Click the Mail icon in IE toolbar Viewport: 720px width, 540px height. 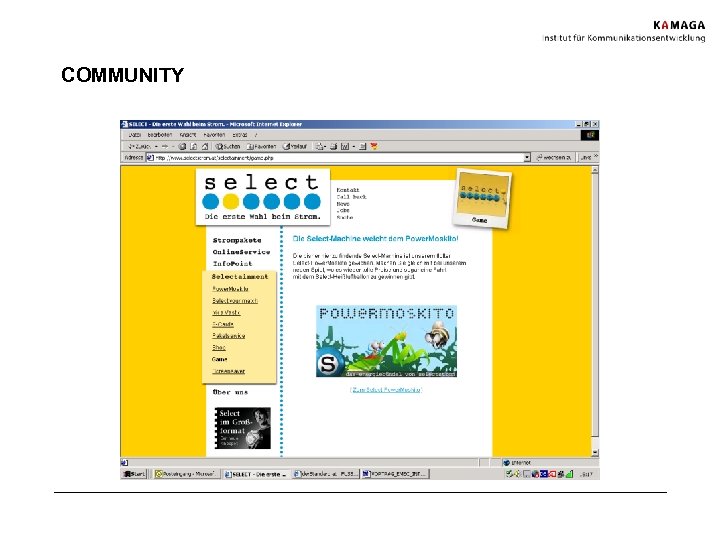pyautogui.click(x=320, y=146)
